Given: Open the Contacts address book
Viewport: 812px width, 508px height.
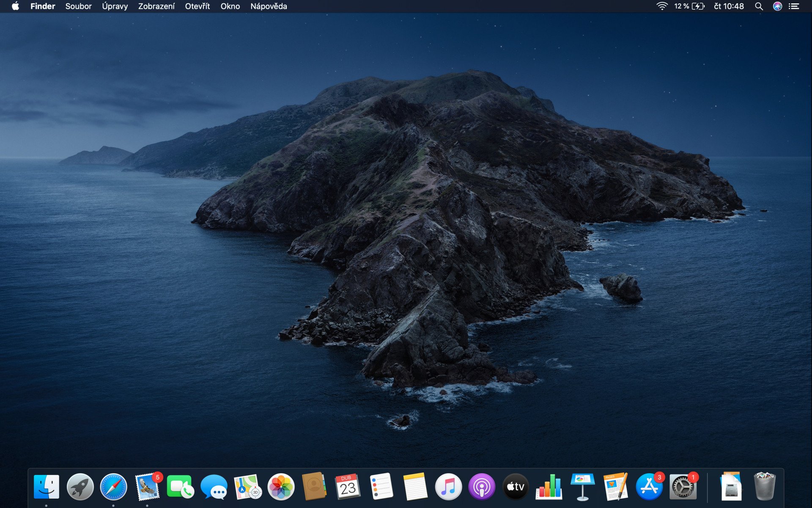Looking at the screenshot, I should [x=314, y=487].
